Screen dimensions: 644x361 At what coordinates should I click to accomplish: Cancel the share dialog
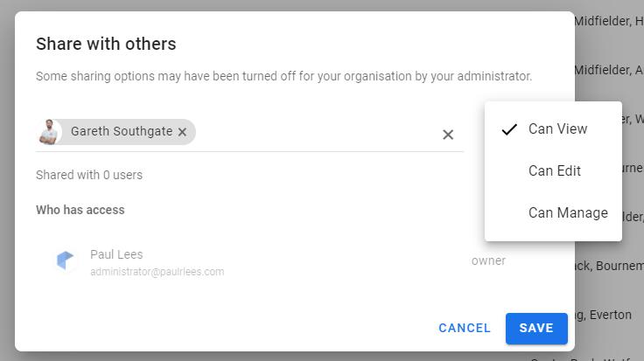pos(465,328)
